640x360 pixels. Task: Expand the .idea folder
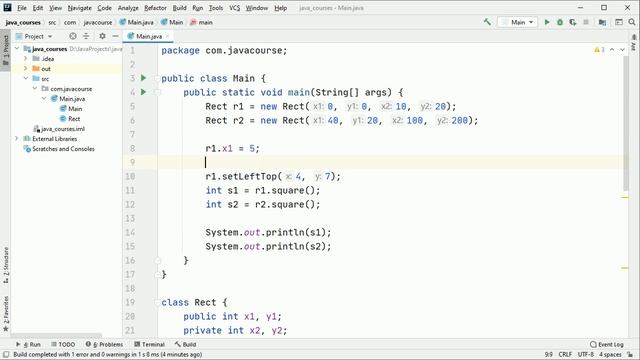(x=26, y=58)
